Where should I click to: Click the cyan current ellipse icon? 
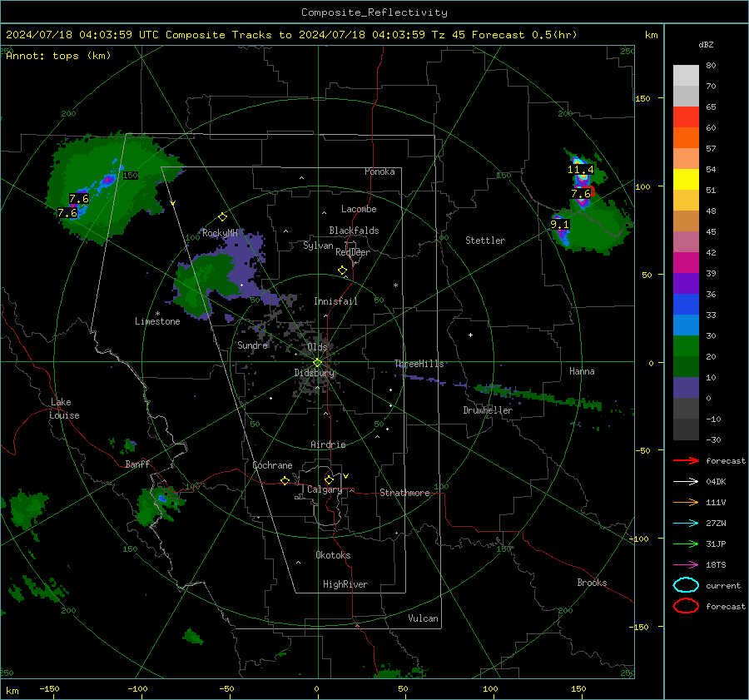[686, 585]
